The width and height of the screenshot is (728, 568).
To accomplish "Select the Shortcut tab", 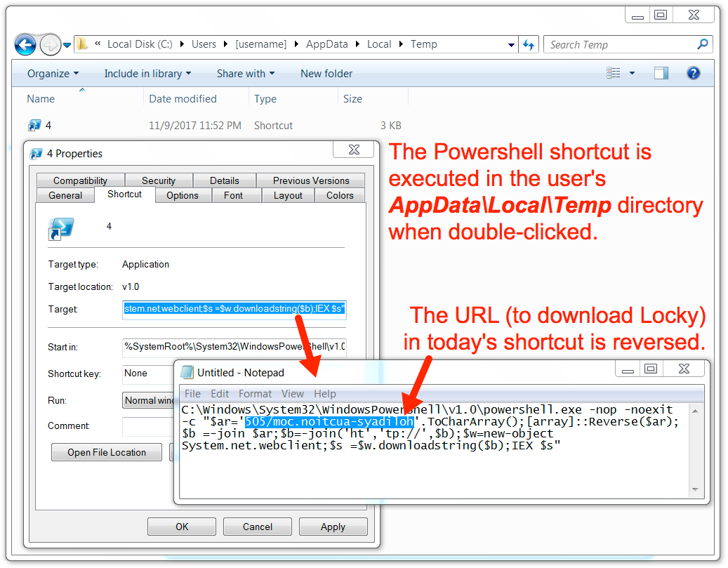I will click(x=124, y=194).
